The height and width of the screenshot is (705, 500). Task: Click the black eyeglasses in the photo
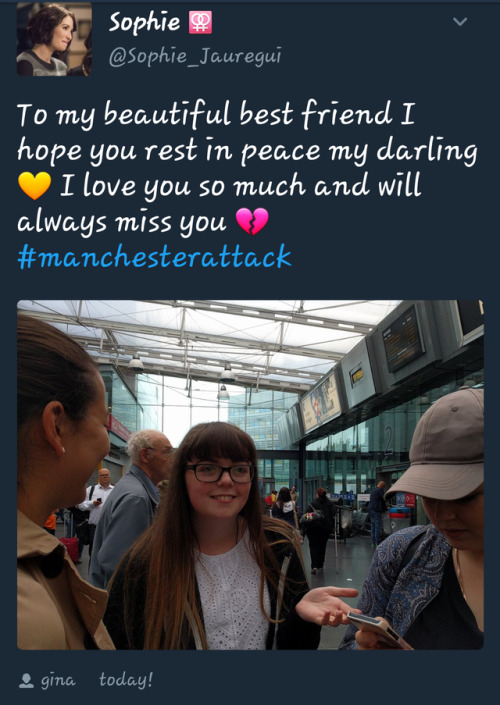220,473
